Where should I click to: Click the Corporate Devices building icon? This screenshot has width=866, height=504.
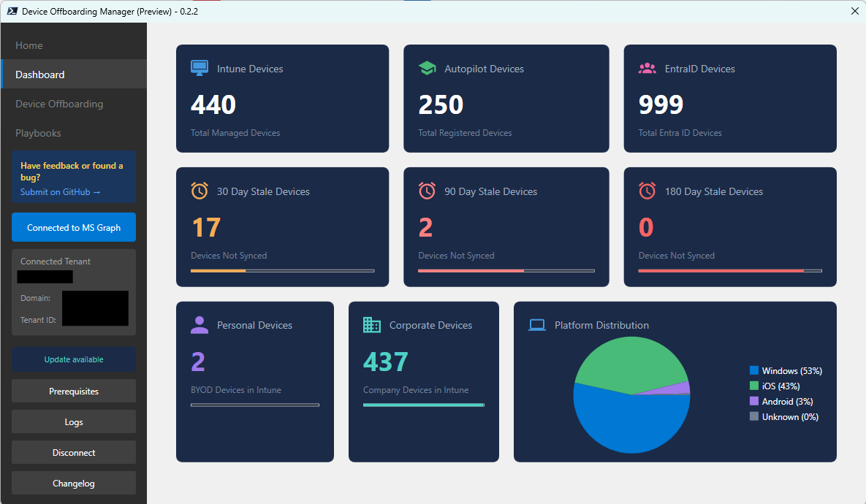pos(372,325)
